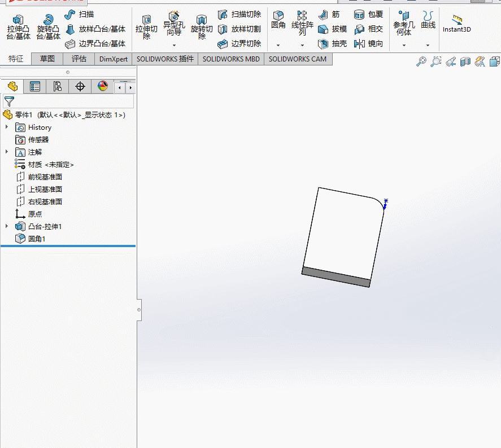Open the SOLIDWORKS MBD tab

[x=232, y=59]
